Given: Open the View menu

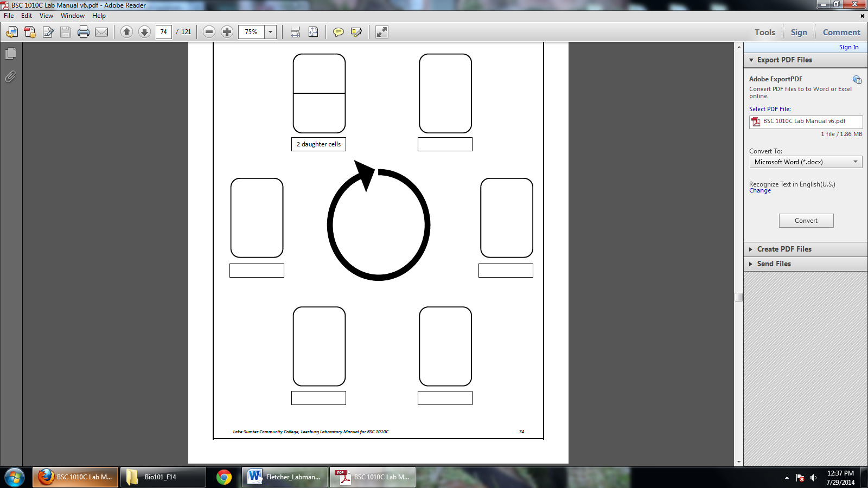Looking at the screenshot, I should coord(47,16).
